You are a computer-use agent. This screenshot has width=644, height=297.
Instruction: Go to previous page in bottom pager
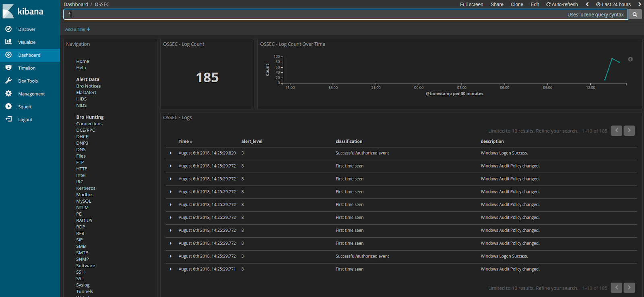[x=616, y=288]
